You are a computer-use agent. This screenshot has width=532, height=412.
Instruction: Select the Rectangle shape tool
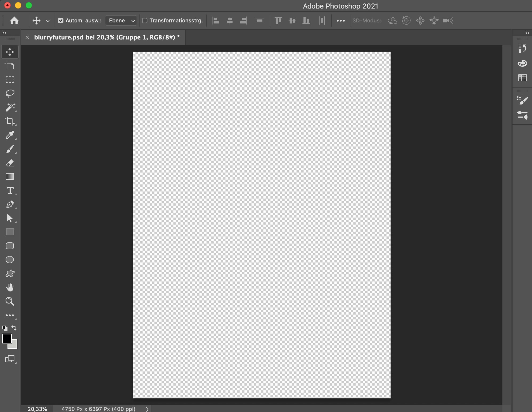10,232
